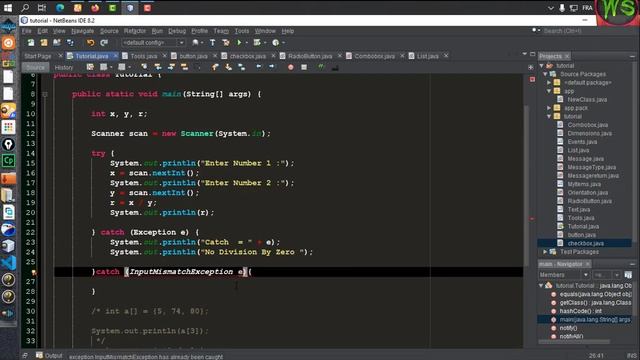This screenshot has width=640, height=360.
Task: Click the Search (Ctrl+I) field
Action: click(x=562, y=31)
